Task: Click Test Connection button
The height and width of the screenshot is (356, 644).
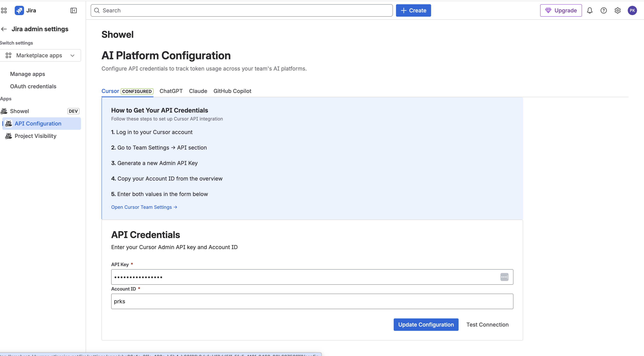Action: pos(487,324)
